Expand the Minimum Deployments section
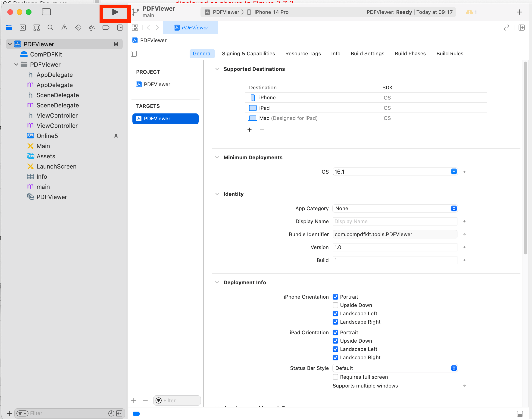This screenshot has width=532, height=419. tap(217, 157)
